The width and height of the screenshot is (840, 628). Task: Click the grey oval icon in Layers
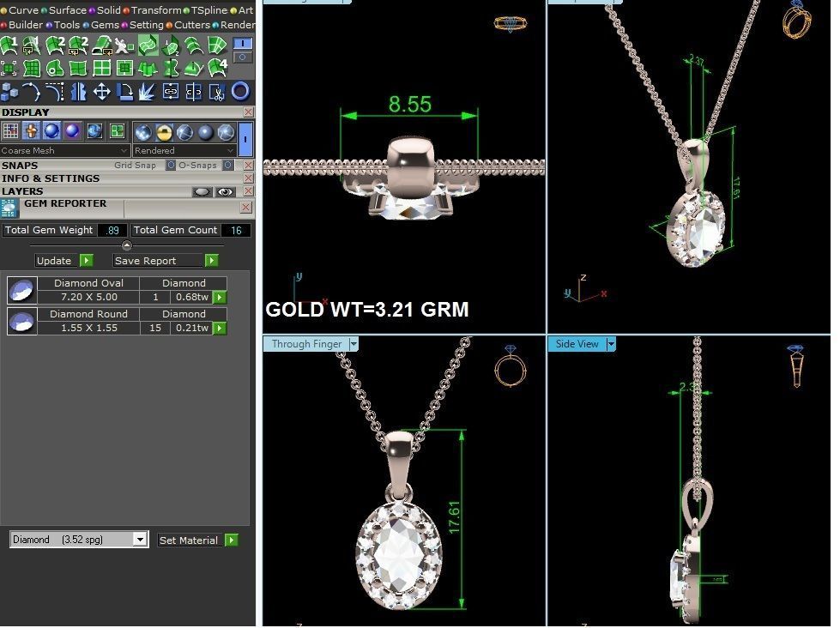click(x=202, y=192)
